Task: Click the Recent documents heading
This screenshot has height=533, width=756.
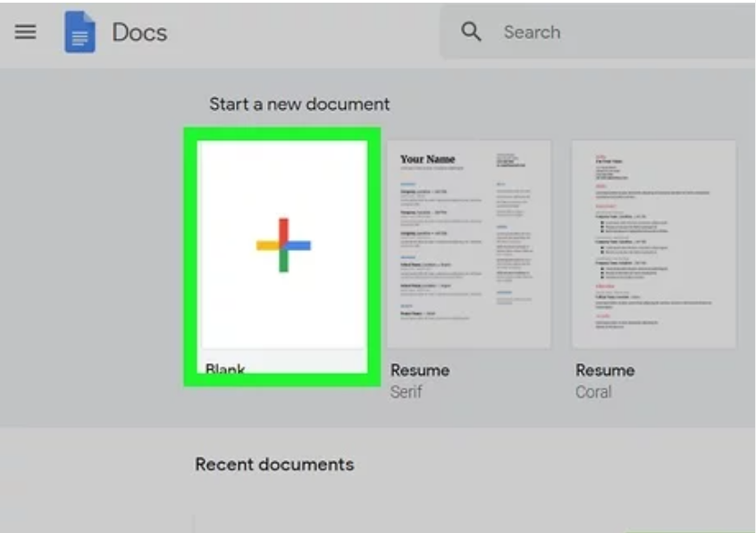Action: [274, 464]
